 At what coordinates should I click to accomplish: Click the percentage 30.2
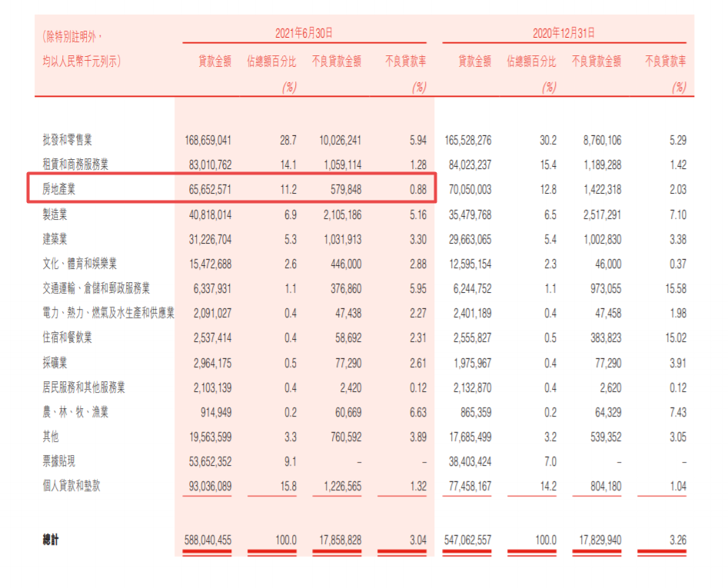pyautogui.click(x=548, y=140)
